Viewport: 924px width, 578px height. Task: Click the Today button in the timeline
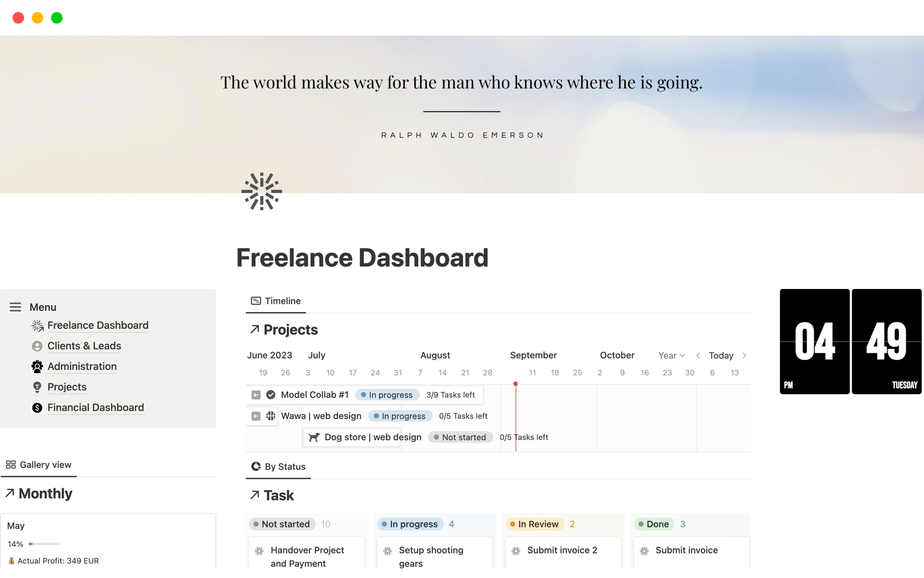pyautogui.click(x=720, y=355)
